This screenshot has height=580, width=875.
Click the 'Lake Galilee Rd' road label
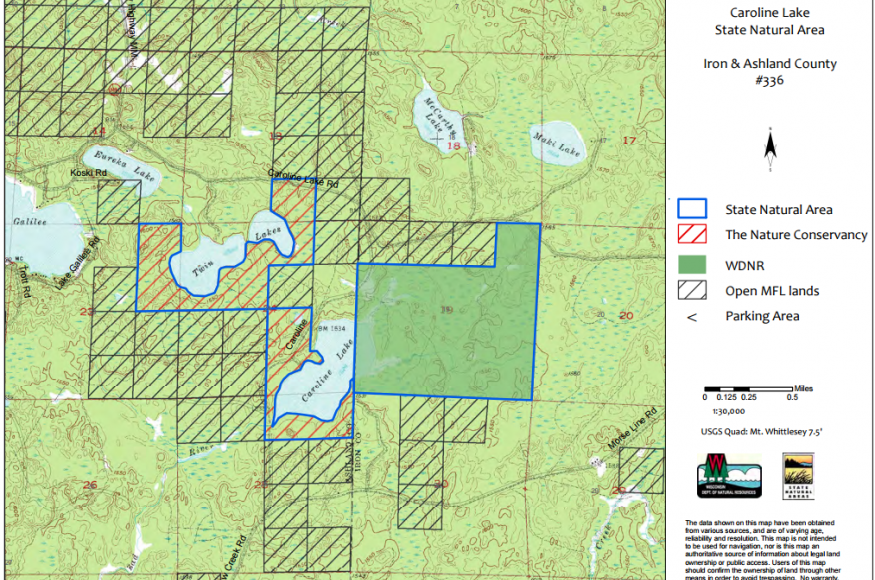tap(78, 263)
